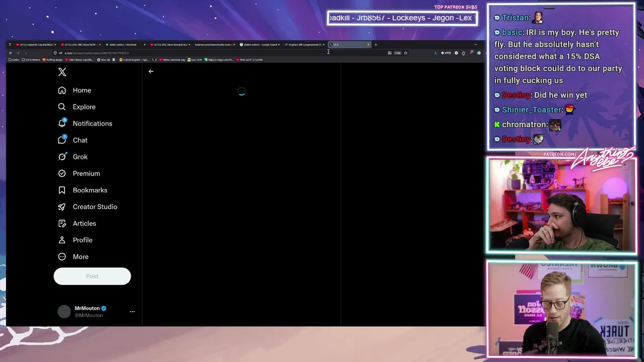Click the Destiny 'Did he win yet' chat message
644x362 pixels.
pyautogui.click(x=542, y=95)
